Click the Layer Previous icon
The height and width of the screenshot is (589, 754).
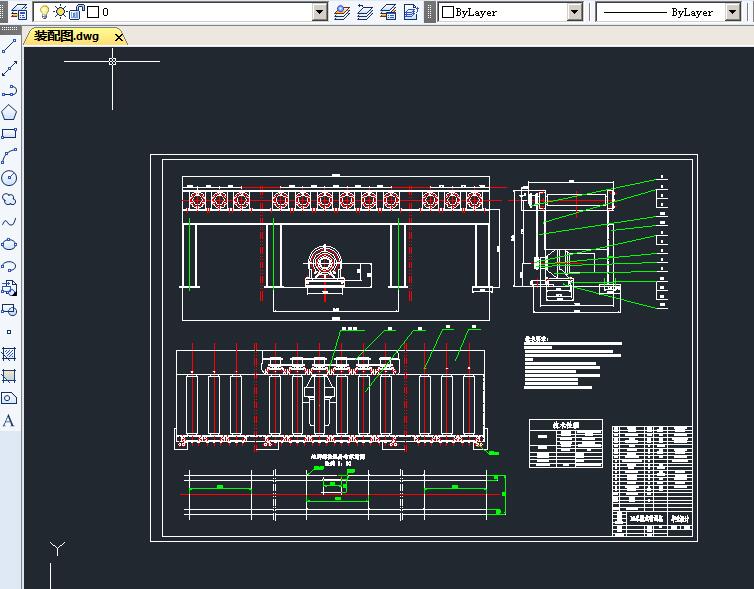click(365, 12)
